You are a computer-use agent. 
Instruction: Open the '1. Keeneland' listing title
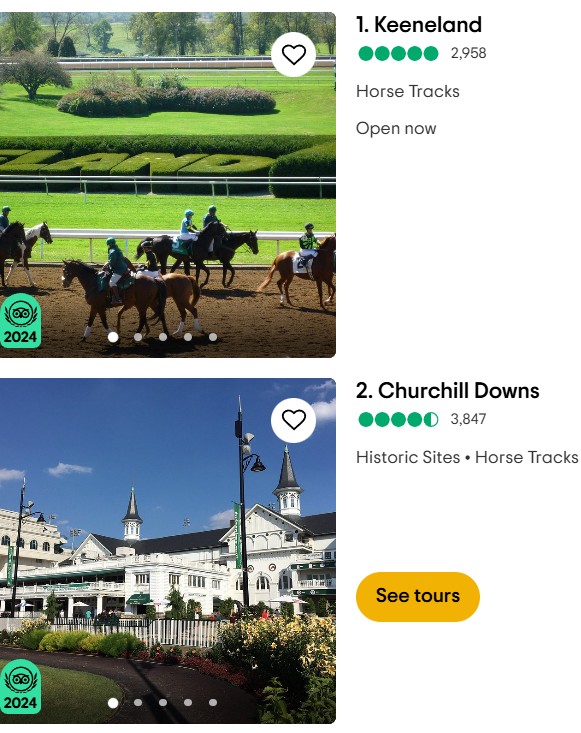click(418, 25)
